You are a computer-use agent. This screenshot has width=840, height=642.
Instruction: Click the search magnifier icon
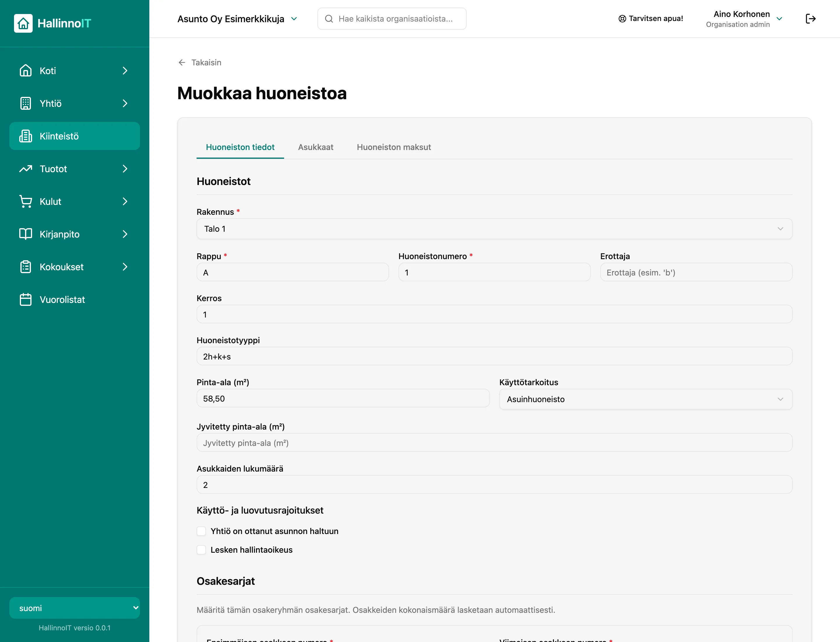328,19
